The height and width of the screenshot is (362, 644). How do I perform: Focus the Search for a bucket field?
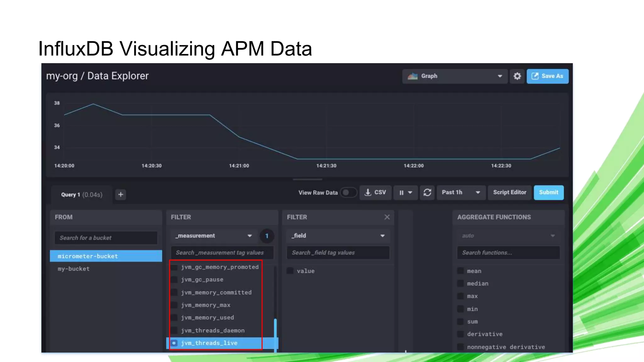point(106,238)
